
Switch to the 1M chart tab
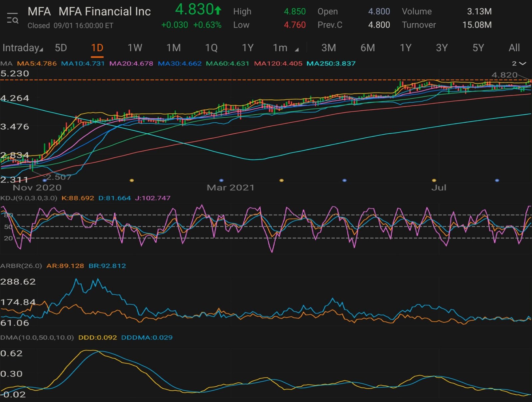(174, 48)
